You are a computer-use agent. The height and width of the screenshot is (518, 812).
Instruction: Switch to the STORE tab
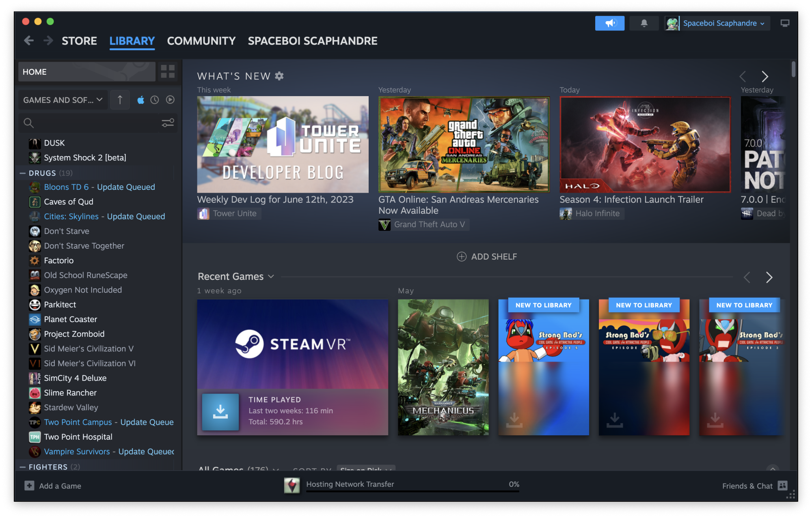tap(79, 41)
